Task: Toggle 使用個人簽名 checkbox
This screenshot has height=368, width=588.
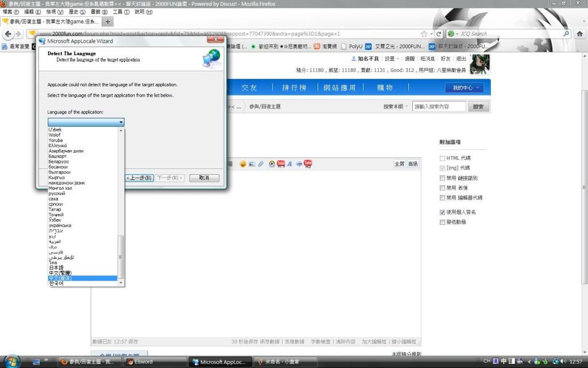Action: [x=442, y=212]
